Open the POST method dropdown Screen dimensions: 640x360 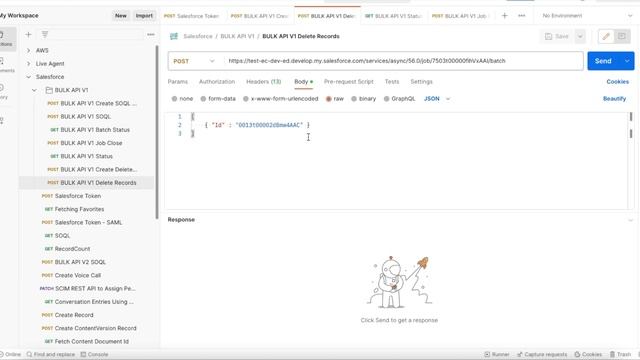[x=194, y=61]
